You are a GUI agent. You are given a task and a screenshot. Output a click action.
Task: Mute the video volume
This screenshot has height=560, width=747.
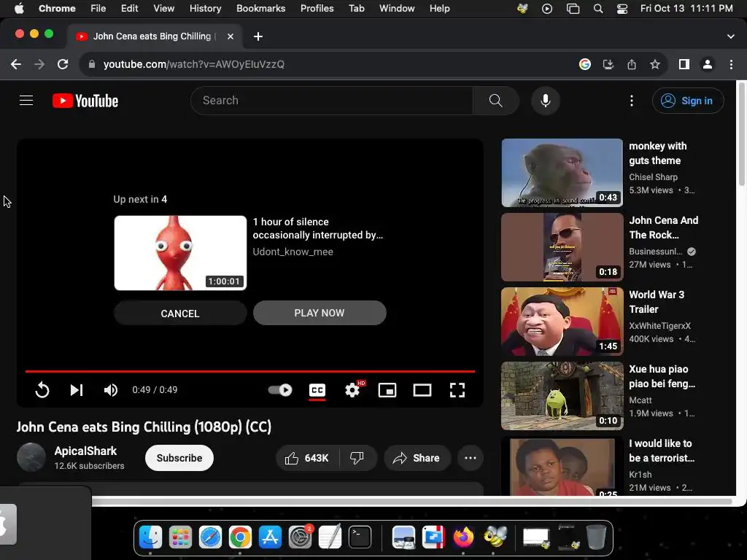click(x=111, y=390)
